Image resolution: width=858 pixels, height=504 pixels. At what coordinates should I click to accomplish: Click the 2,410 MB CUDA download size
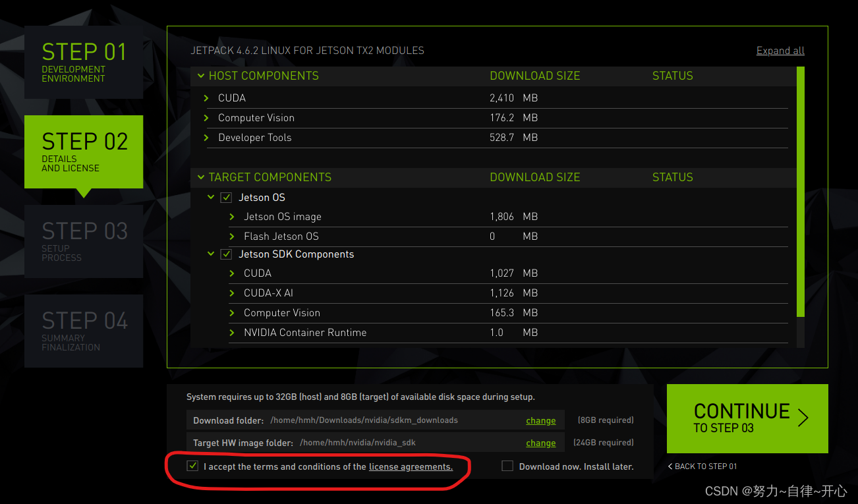point(514,98)
